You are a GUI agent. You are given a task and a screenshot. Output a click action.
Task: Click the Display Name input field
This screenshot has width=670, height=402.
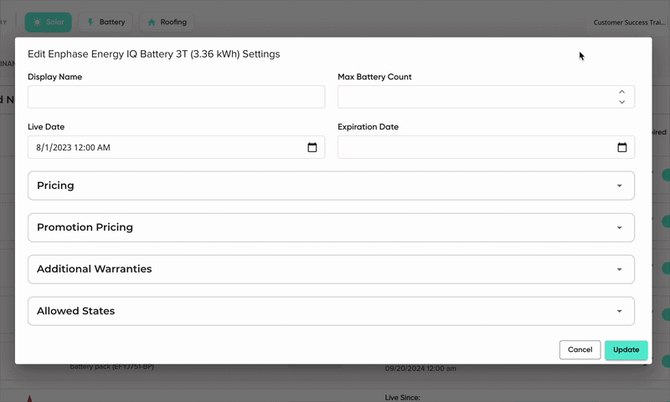click(176, 97)
